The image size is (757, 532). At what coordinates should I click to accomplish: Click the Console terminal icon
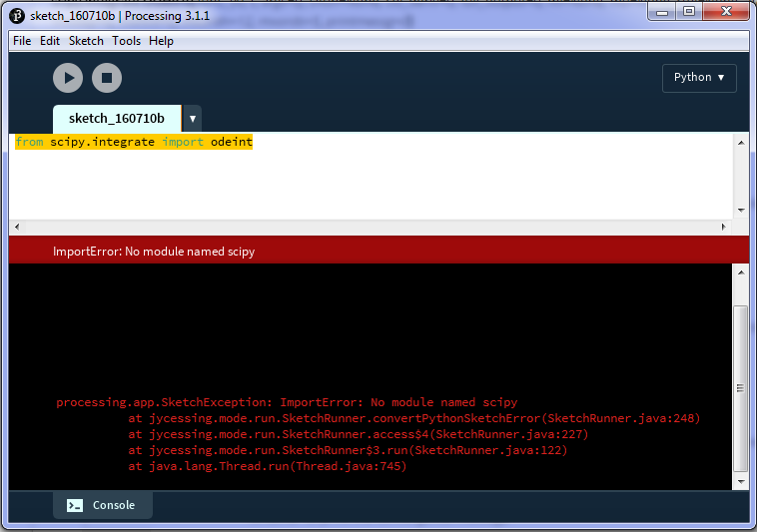tap(75, 505)
